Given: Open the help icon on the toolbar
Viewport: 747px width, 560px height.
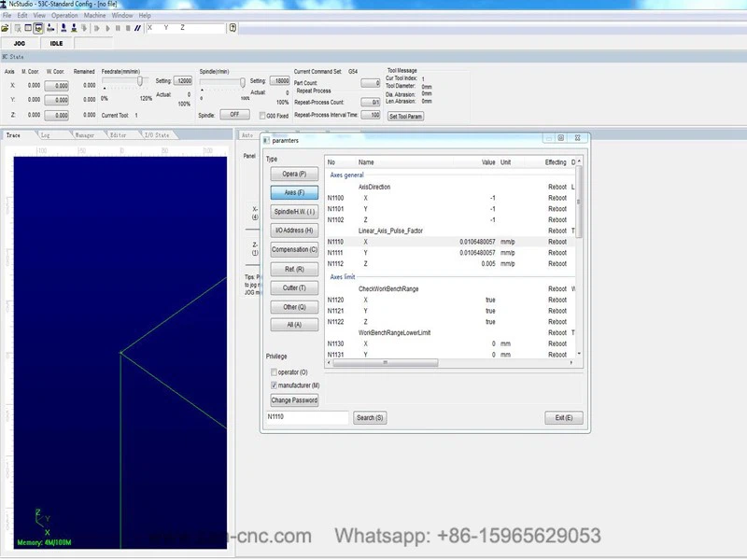Looking at the screenshot, I should [233, 28].
